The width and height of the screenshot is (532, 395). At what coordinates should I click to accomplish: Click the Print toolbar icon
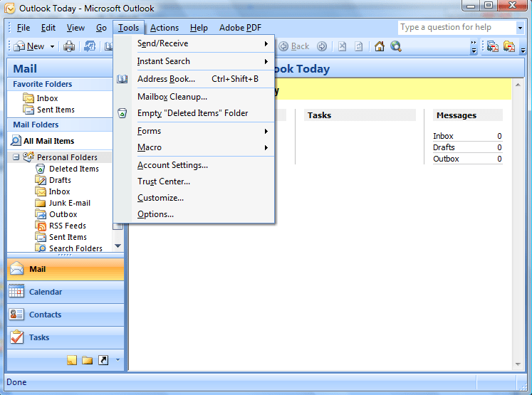click(x=69, y=46)
